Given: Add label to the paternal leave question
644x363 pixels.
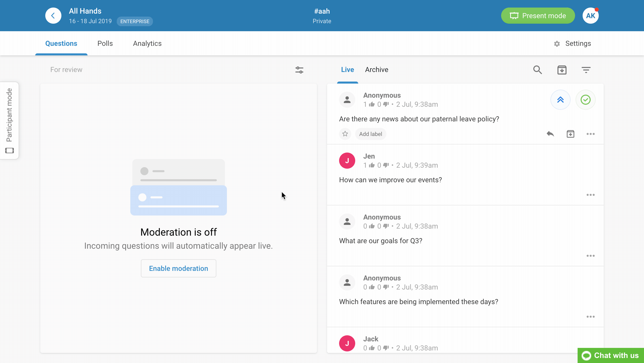Looking at the screenshot, I should pos(371,134).
